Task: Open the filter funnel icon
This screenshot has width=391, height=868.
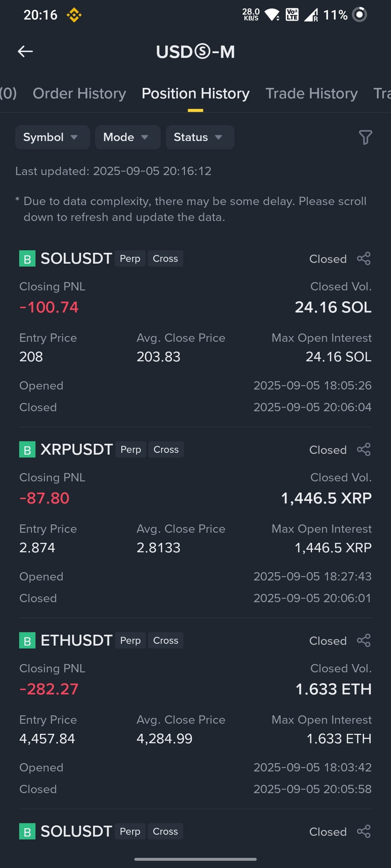Action: click(x=365, y=137)
